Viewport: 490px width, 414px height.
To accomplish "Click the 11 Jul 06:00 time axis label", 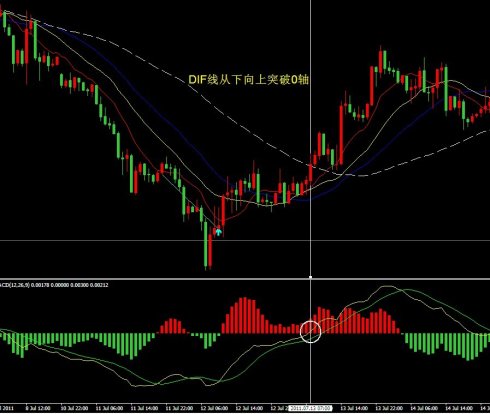I will [109, 408].
